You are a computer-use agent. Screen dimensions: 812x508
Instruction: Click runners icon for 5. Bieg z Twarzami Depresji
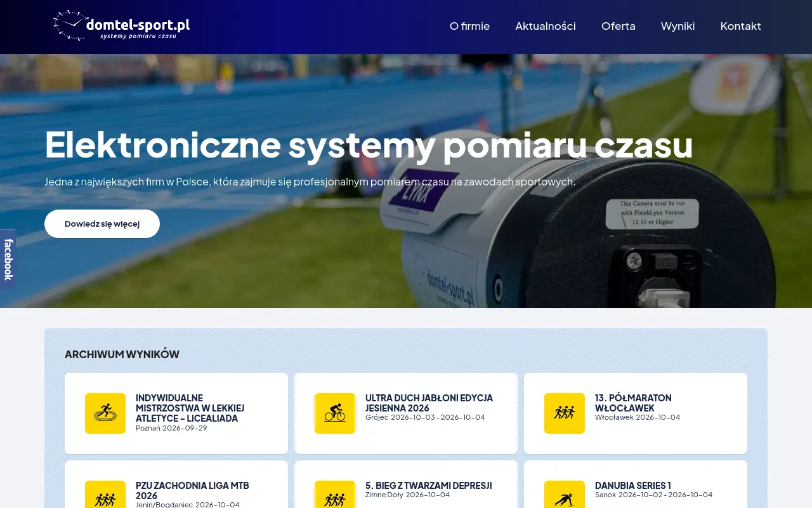335,495
